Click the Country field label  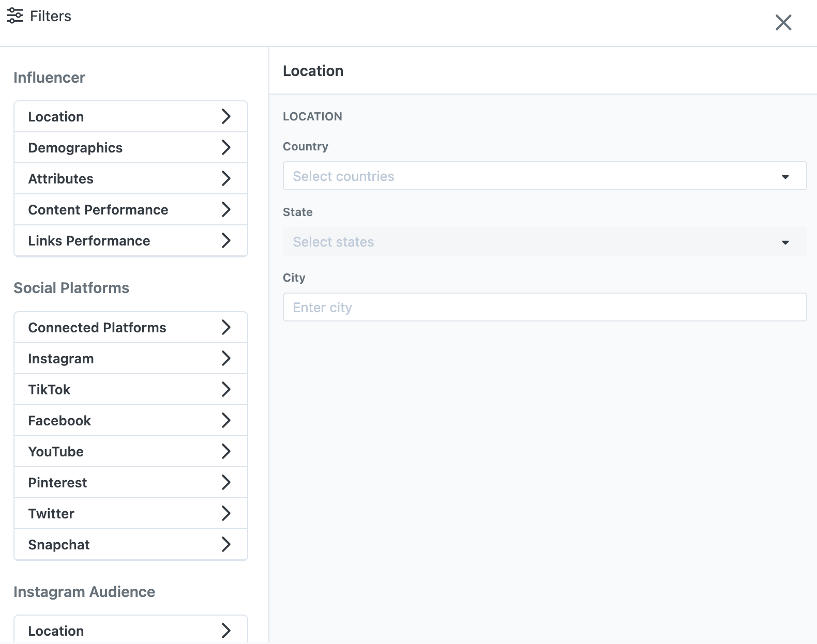306,147
